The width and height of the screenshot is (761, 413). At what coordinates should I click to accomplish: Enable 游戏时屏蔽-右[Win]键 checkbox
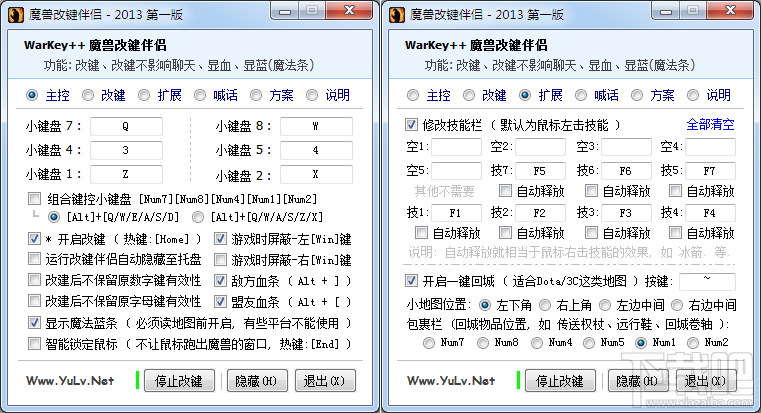point(220,260)
